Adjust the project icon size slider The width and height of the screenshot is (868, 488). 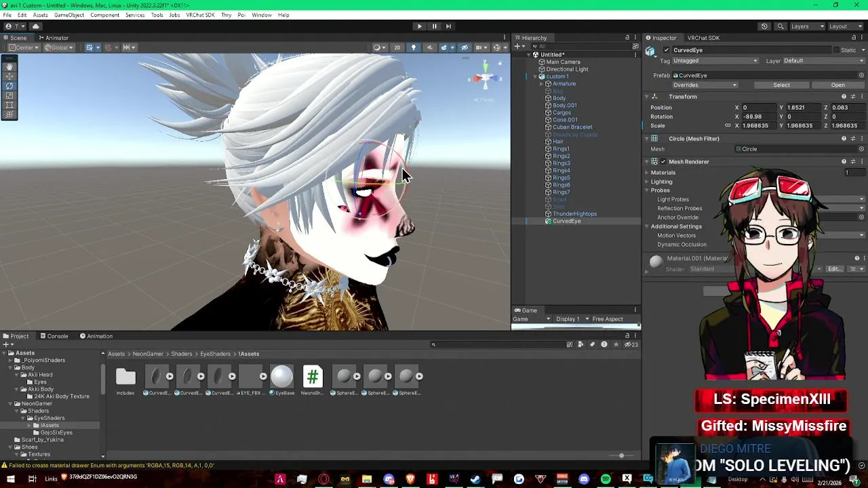pyautogui.click(x=621, y=455)
